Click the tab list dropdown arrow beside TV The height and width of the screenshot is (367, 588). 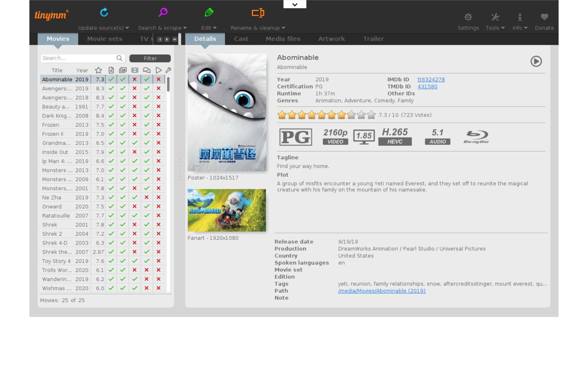pos(175,39)
